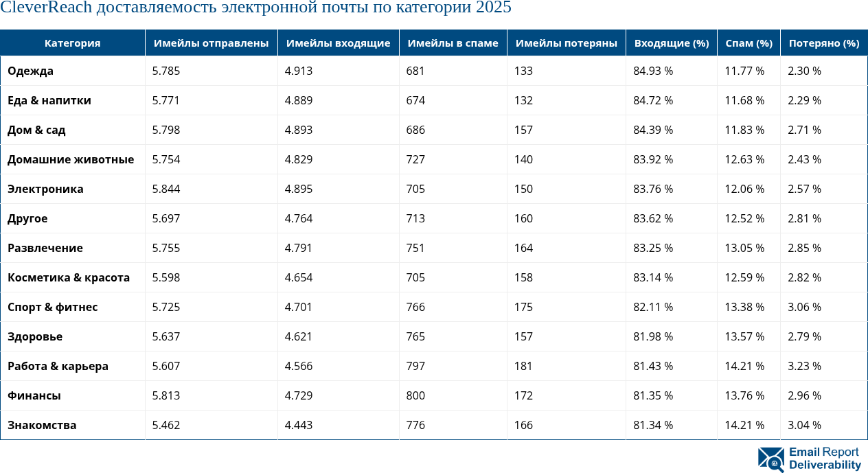Click sent value 5.798 in Дом & сад row
Screen dimensions: 868x473
coord(166,130)
